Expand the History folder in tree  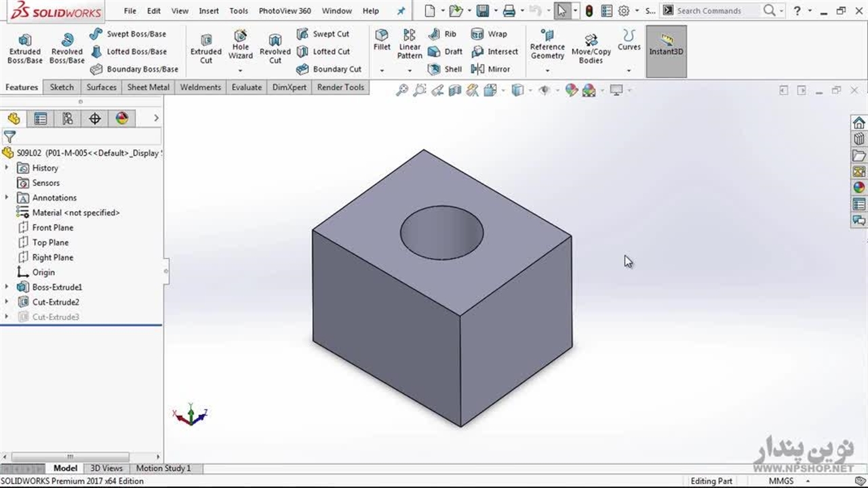point(7,168)
